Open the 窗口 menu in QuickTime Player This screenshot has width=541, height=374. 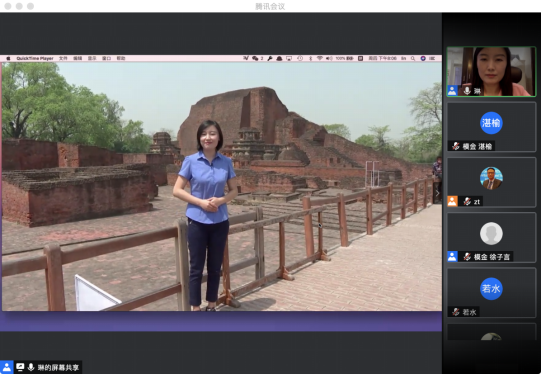107,58
